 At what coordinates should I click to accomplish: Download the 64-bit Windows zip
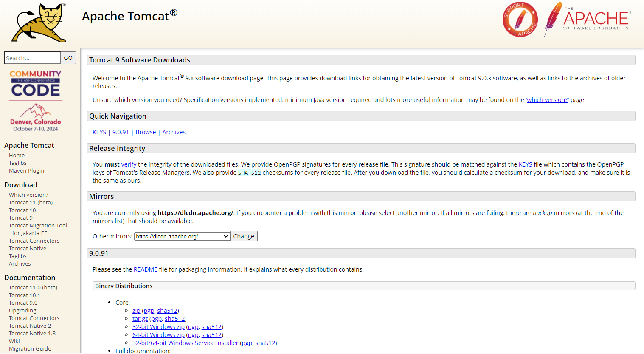pos(158,335)
